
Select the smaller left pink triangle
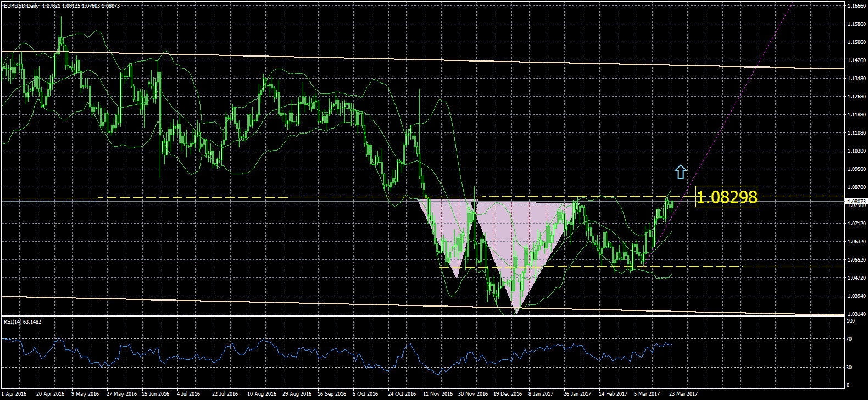click(448, 231)
